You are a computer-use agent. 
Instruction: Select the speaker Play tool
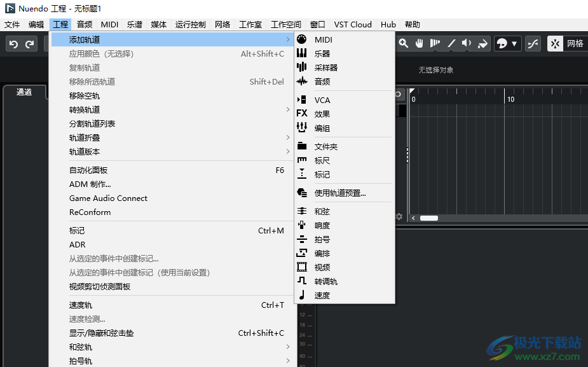tap(467, 43)
